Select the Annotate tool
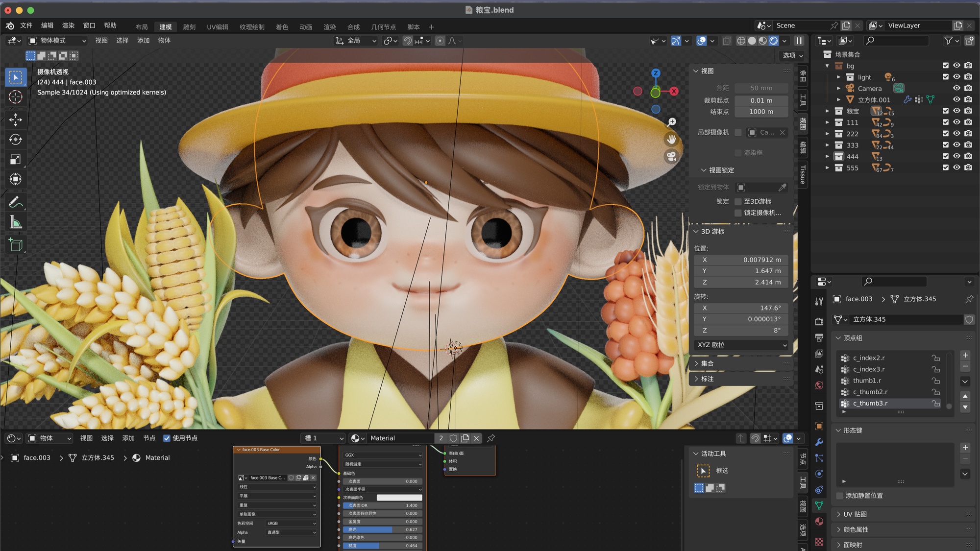 click(16, 202)
